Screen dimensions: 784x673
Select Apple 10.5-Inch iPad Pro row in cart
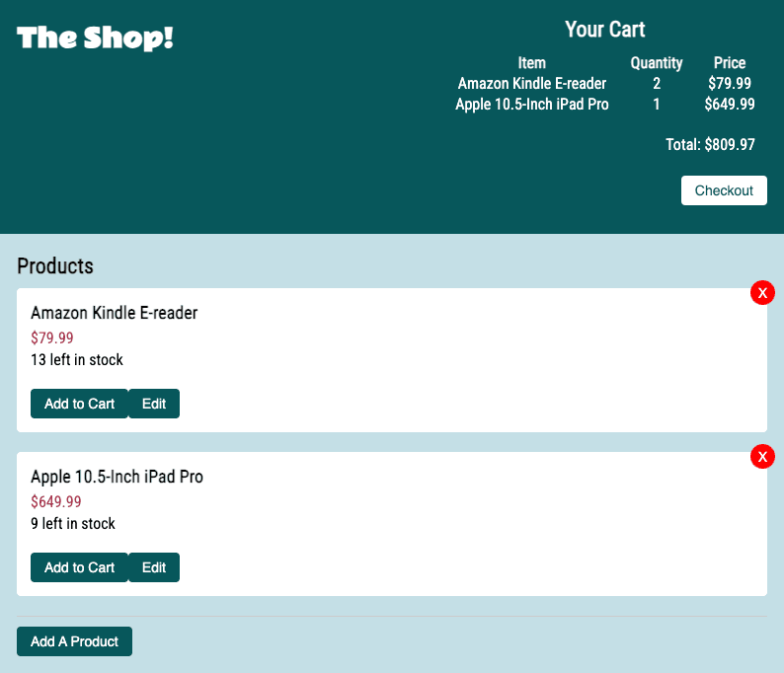(x=605, y=104)
